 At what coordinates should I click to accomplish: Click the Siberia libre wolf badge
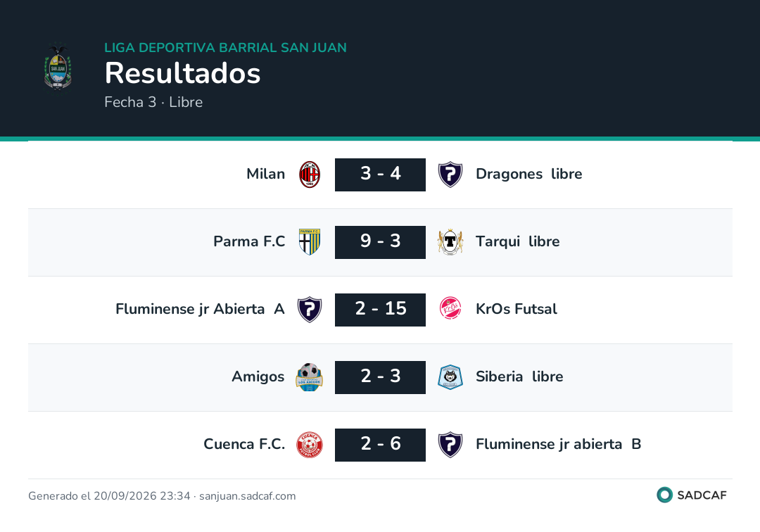(450, 377)
